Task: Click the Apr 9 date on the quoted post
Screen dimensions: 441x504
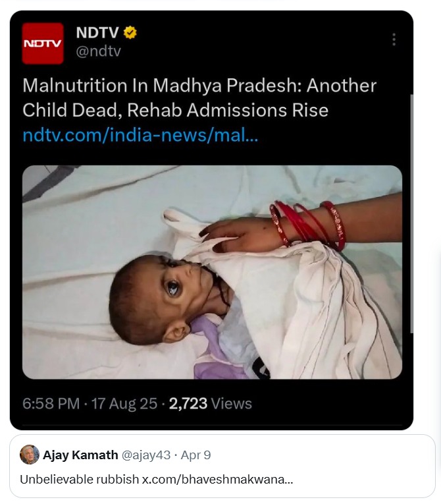Action: pos(196,455)
